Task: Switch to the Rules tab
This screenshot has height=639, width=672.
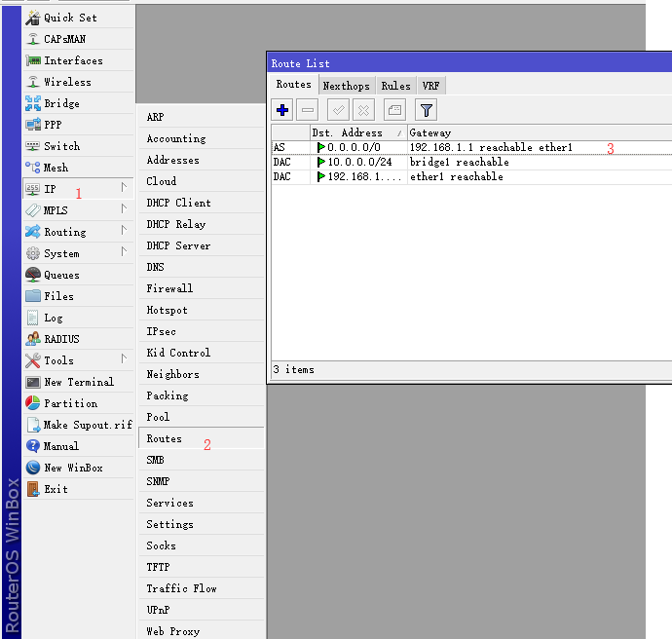Action: [x=396, y=86]
